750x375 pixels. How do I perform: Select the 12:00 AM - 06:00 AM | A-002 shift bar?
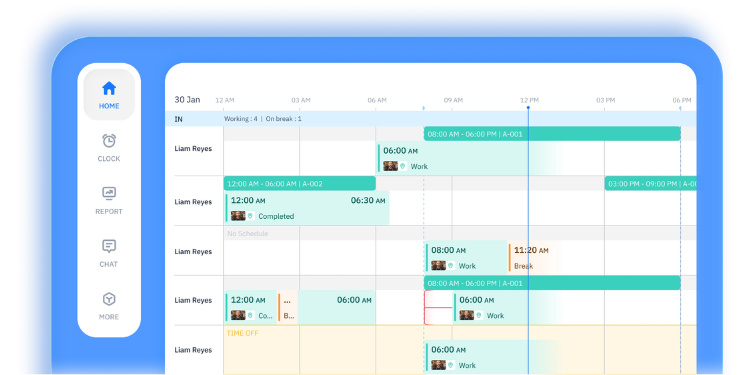[x=299, y=184]
